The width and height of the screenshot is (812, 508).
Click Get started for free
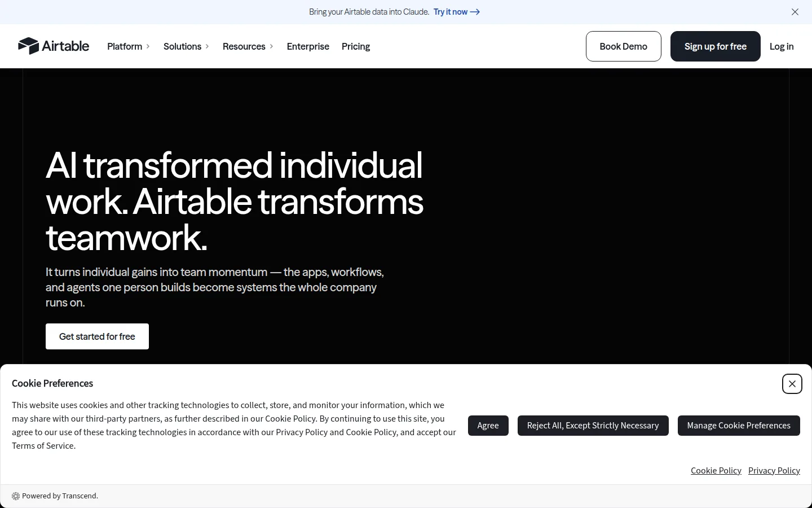tap(97, 336)
